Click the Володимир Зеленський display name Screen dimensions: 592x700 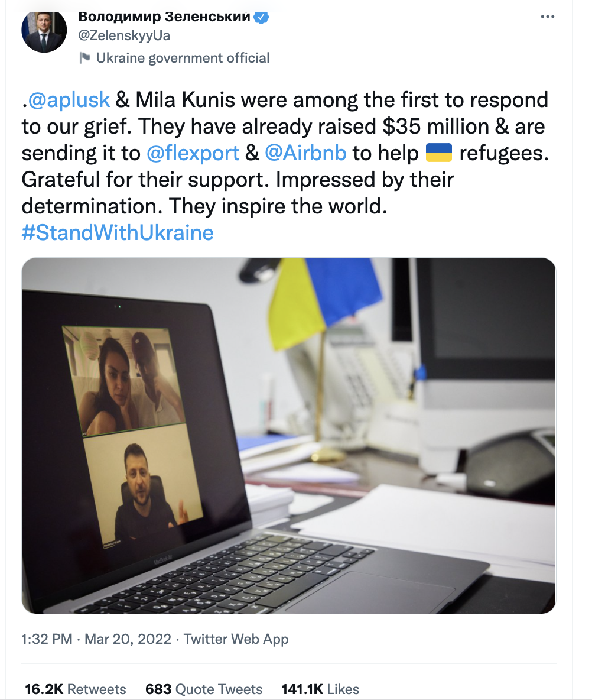tap(164, 17)
